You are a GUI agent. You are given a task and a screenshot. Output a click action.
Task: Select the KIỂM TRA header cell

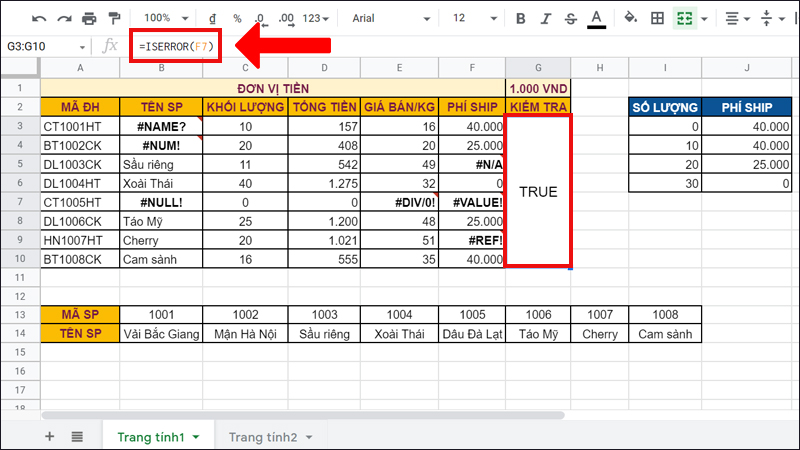(x=538, y=107)
